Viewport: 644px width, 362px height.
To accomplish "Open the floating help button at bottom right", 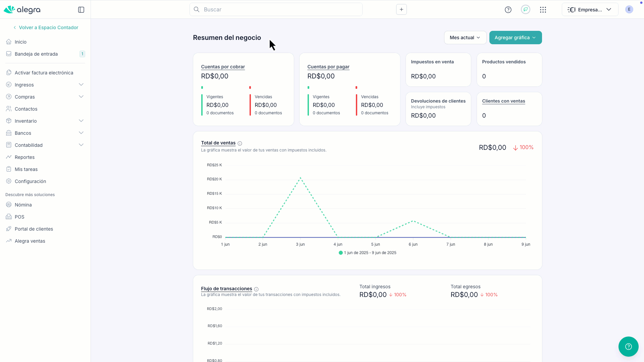I will [629, 347].
